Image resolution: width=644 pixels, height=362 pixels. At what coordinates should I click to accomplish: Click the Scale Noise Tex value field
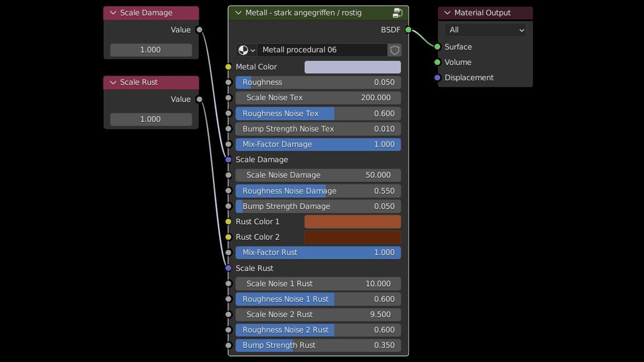tap(318, 97)
